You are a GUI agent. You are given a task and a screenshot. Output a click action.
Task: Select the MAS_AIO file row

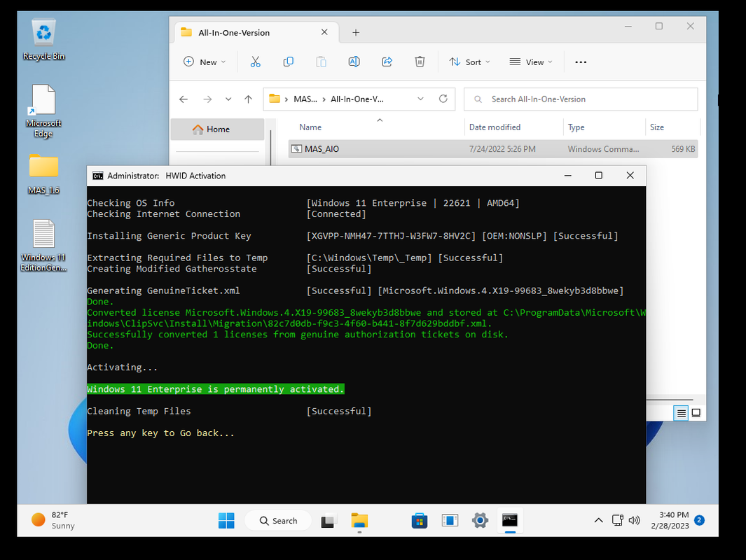[493, 149]
